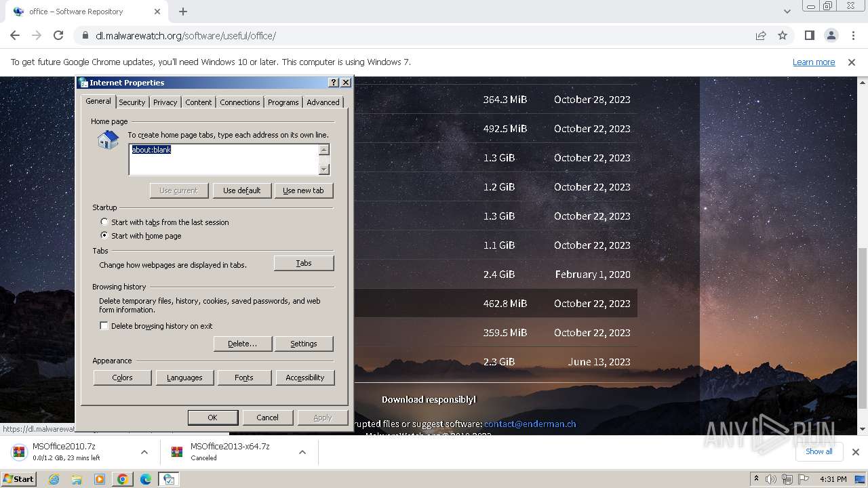Go back using the browser back arrow
The height and width of the screenshot is (488, 868).
point(15,35)
